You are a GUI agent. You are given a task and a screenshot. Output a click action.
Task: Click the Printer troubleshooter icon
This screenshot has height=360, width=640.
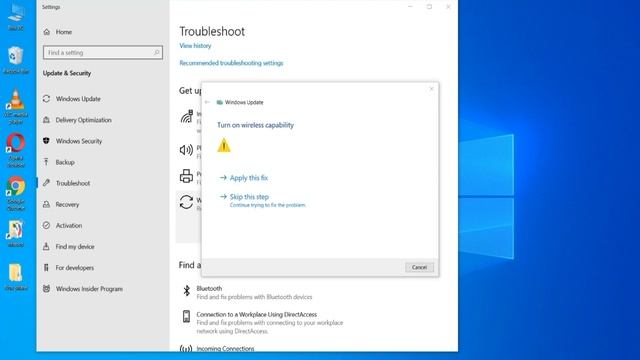tap(187, 176)
